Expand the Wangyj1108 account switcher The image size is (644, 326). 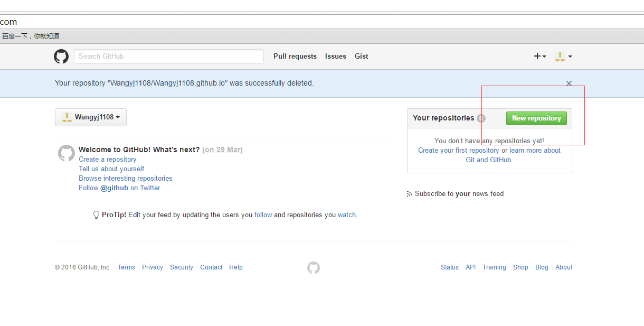point(91,117)
